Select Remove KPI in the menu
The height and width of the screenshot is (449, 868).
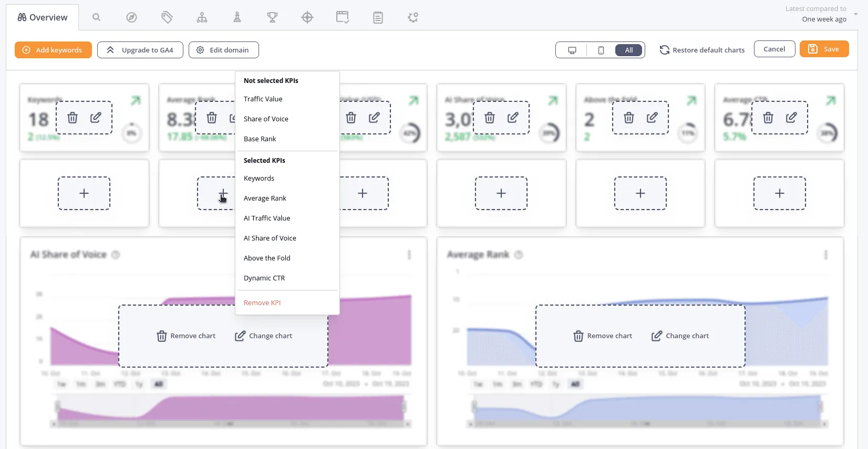coord(262,302)
